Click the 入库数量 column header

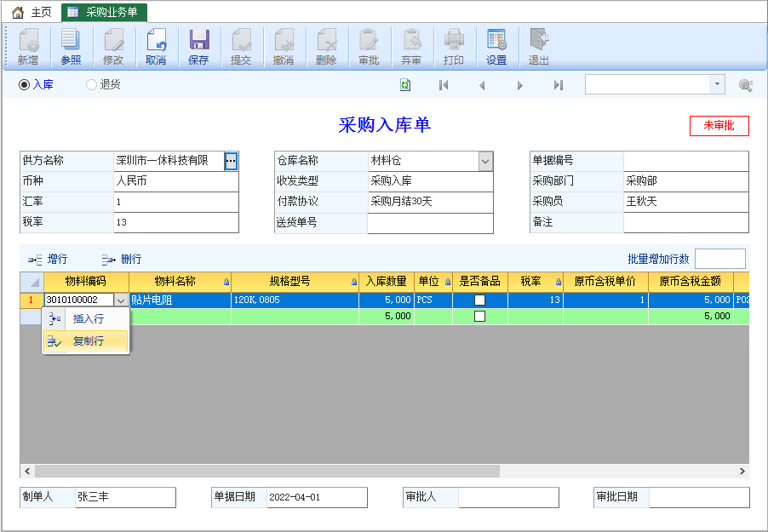point(387,282)
